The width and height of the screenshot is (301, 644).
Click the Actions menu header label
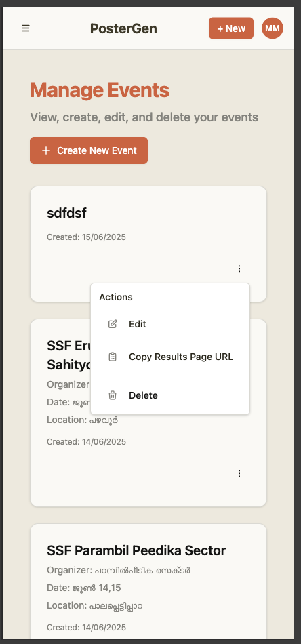pyautogui.click(x=116, y=297)
